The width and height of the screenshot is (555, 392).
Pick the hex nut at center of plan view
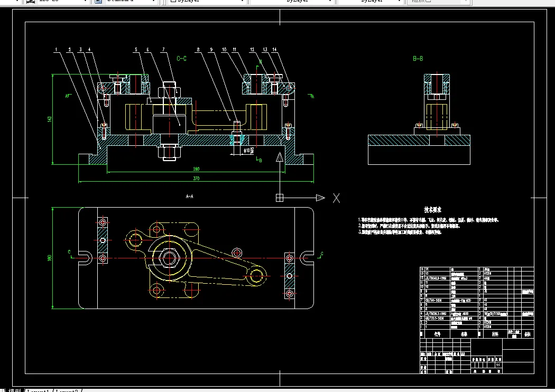(169, 258)
